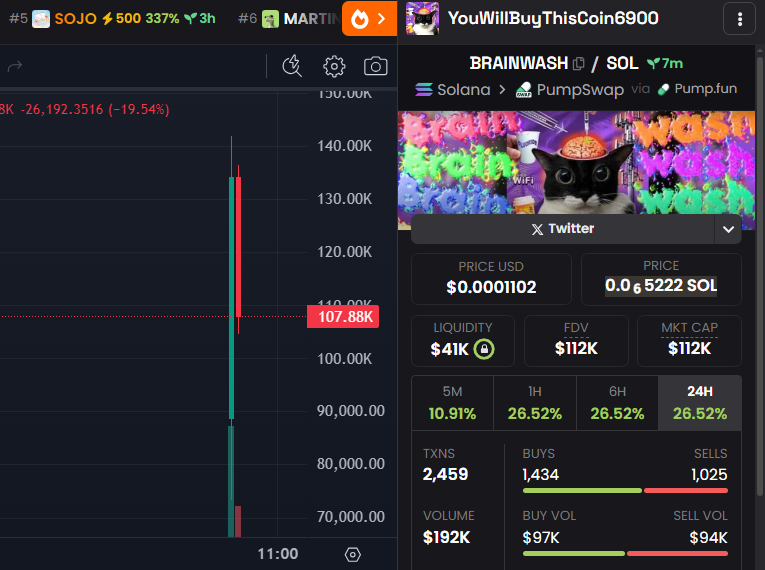Open the Twitter link button
Screen dimensions: 765x570
click(x=563, y=229)
